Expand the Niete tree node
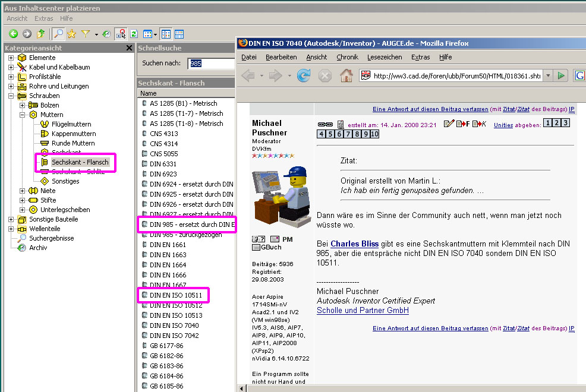Viewport: 586px width, 392px height. click(22, 191)
